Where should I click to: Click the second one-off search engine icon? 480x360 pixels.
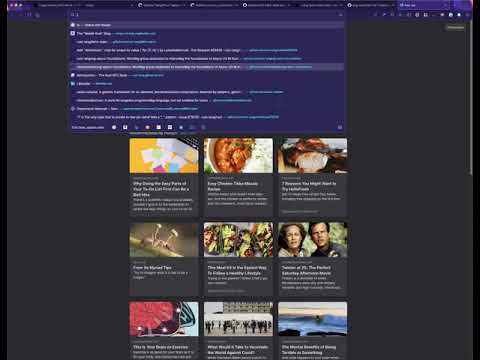[x=125, y=127]
